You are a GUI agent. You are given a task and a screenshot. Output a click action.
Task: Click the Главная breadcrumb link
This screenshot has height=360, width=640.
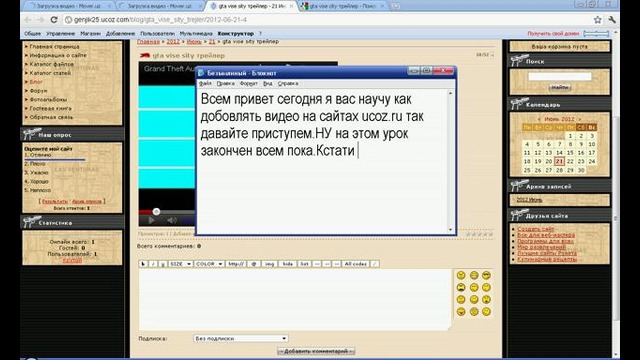pyautogui.click(x=148, y=42)
